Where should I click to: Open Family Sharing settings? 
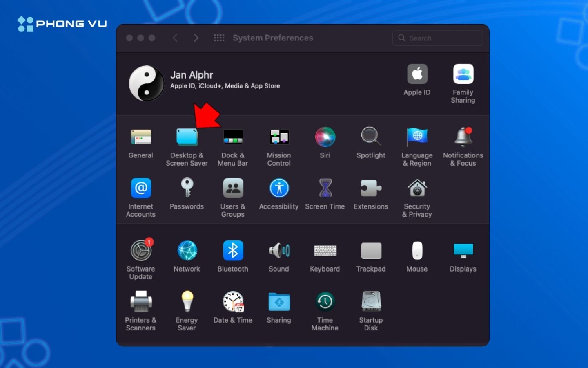(463, 75)
